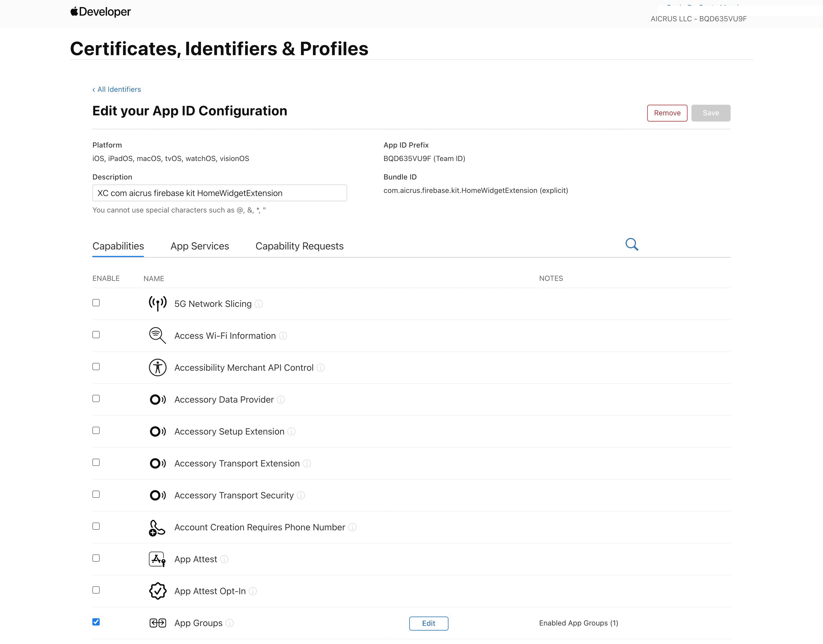Click the Access Wi-Fi Information icon

coord(158,335)
